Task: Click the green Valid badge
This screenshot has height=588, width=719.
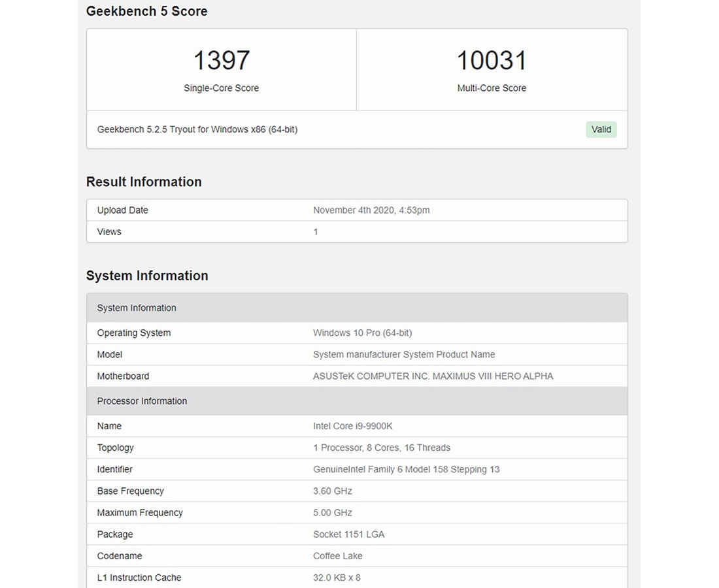Action: click(601, 129)
